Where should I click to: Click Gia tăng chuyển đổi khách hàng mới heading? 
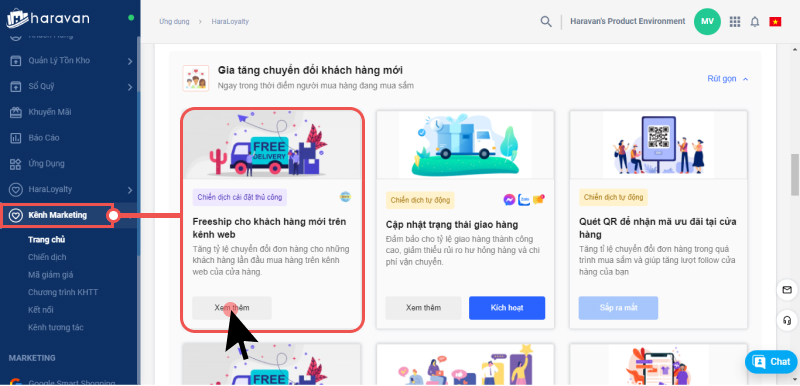tap(310, 70)
